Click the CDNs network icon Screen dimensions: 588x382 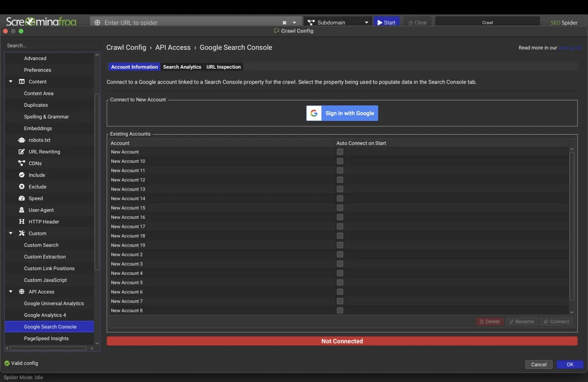coord(22,163)
